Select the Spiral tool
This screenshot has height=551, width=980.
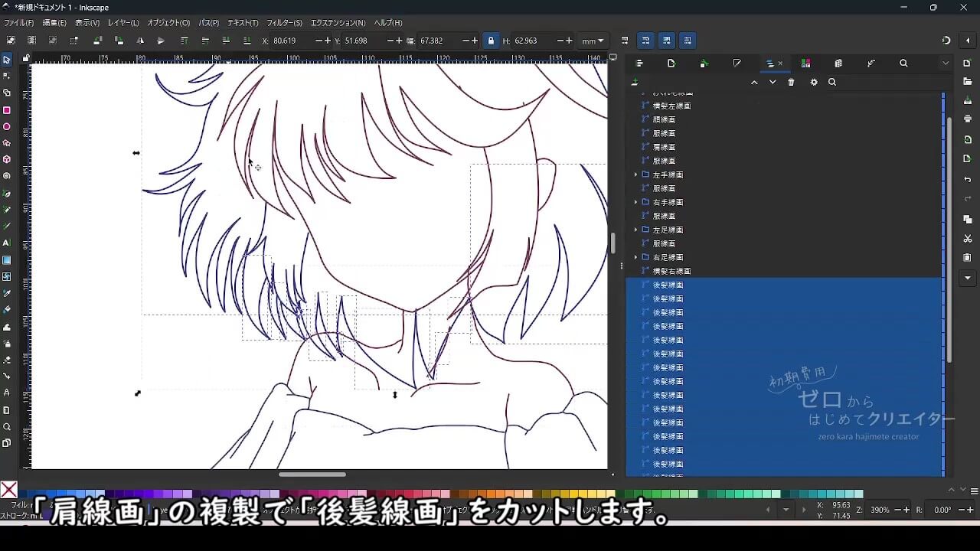coord(7,176)
